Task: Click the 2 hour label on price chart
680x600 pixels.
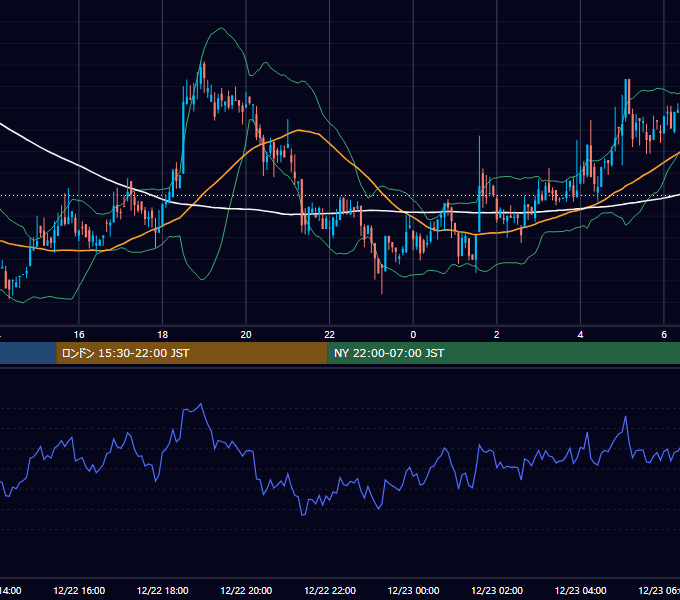Action: (x=497, y=334)
